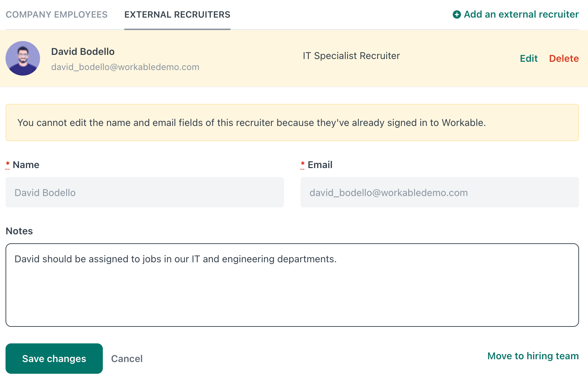This screenshot has height=381, width=588.
Task: Click the yellow warning notice banner
Action: point(292,123)
